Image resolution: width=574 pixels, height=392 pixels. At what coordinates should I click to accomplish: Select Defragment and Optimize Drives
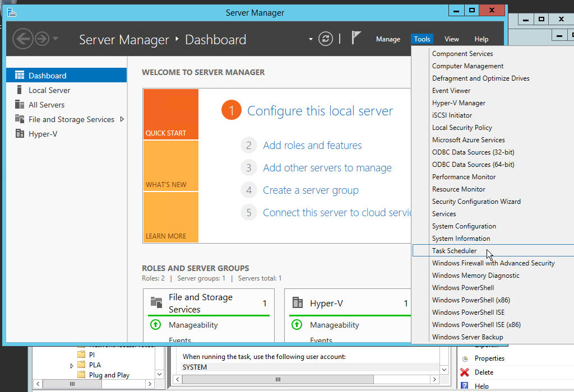click(x=480, y=78)
